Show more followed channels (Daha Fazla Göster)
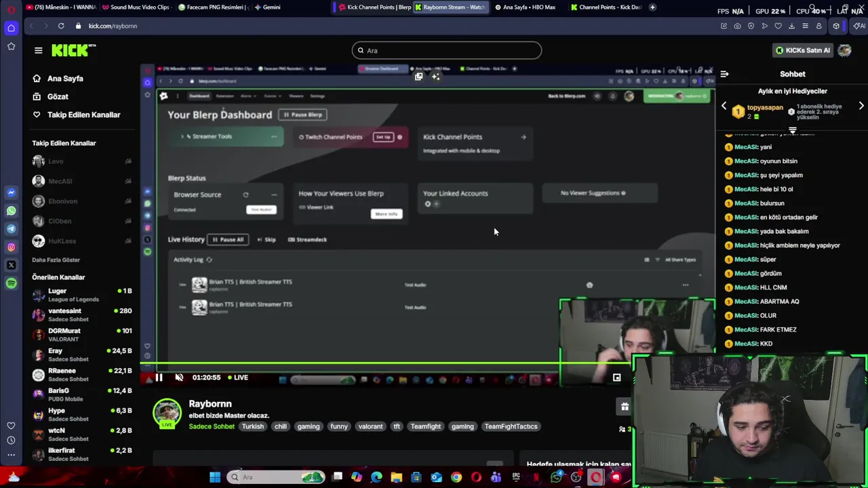This screenshot has height=488, width=868. (56, 260)
